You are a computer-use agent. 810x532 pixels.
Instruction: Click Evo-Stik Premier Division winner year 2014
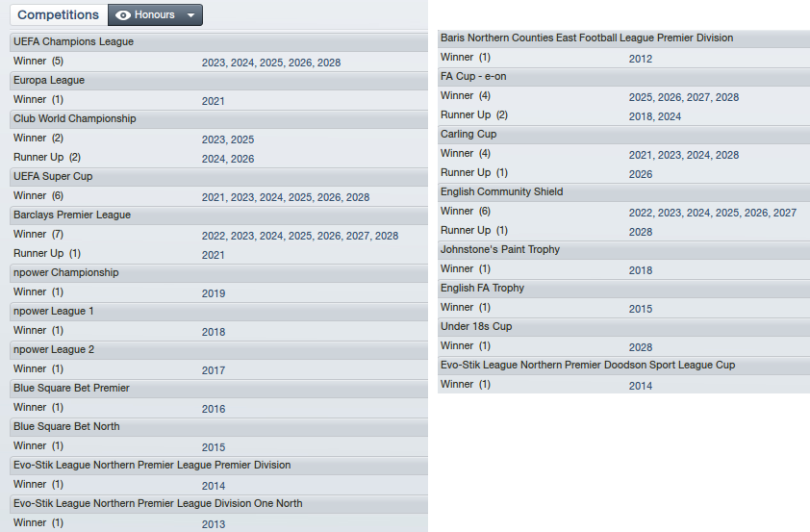pyautogui.click(x=214, y=486)
